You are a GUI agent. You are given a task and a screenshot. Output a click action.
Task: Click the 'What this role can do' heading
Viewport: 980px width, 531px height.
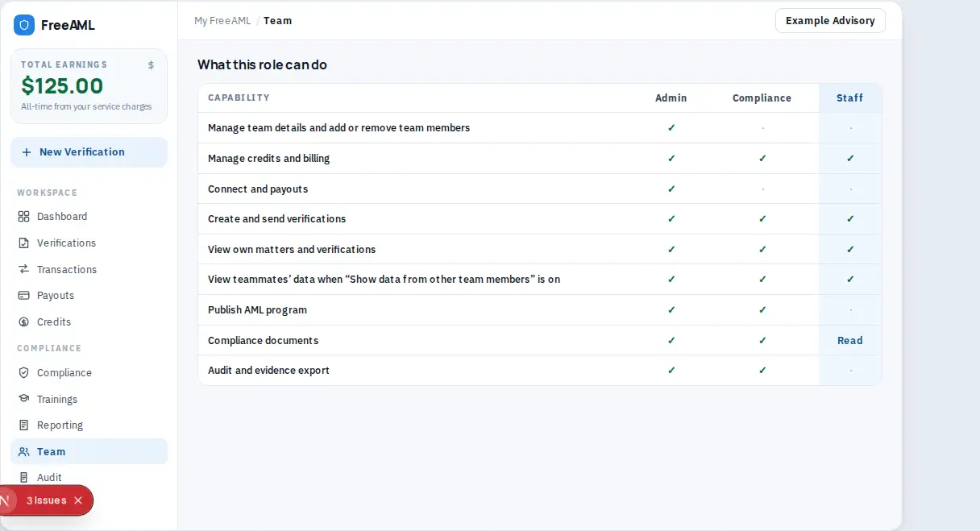click(262, 64)
